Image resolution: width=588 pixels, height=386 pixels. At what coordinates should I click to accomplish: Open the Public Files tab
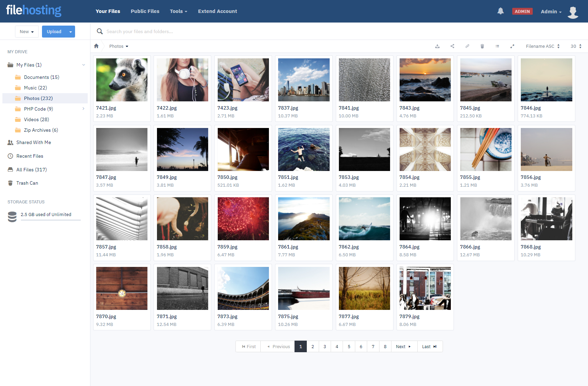click(145, 11)
